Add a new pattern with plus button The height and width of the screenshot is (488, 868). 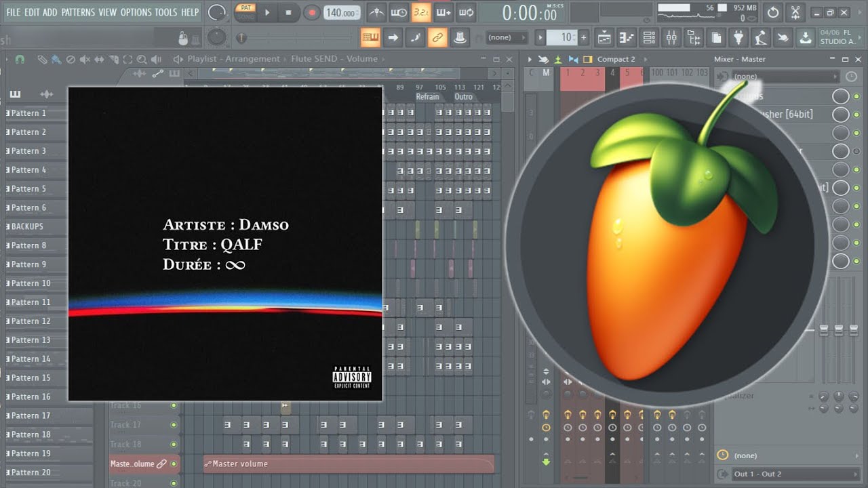(x=584, y=37)
